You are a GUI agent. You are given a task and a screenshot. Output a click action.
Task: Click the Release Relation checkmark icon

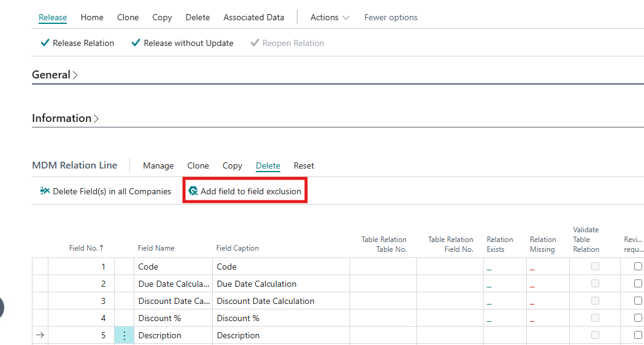click(45, 43)
